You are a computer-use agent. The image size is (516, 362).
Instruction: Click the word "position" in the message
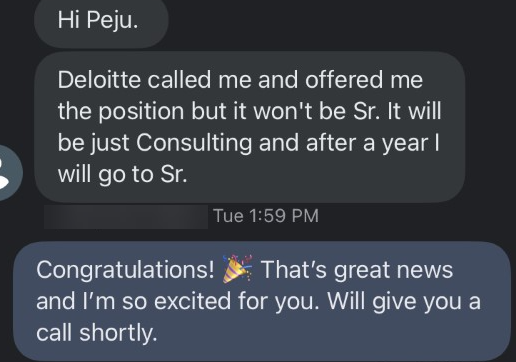point(141,112)
